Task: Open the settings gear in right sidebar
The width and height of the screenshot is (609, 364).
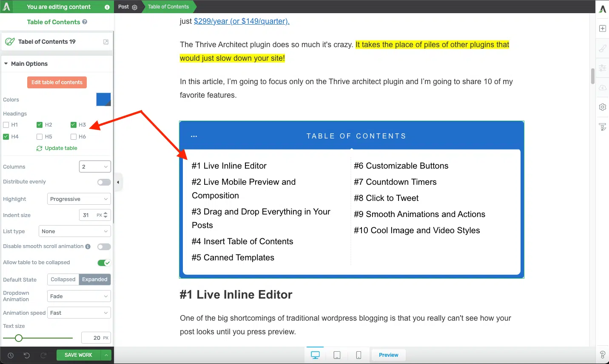Action: pyautogui.click(x=602, y=107)
